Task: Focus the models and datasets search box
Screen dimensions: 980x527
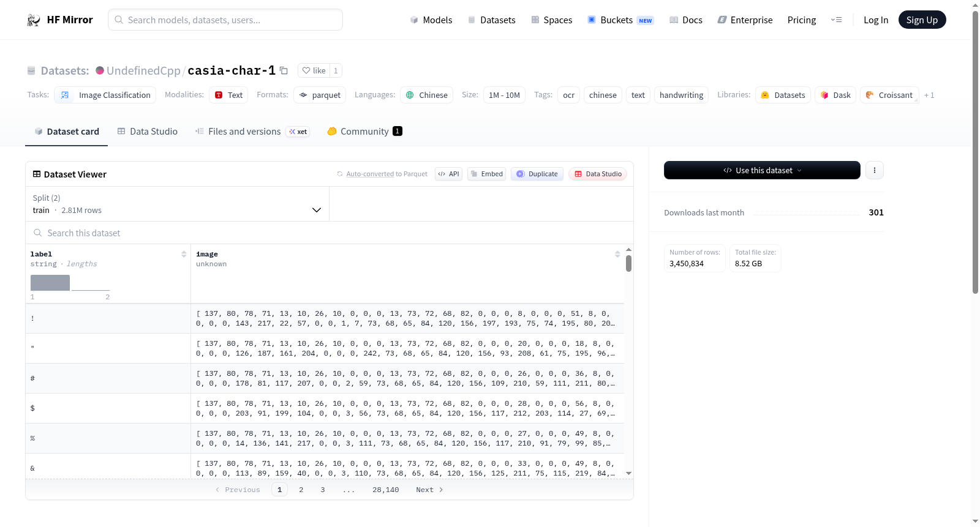Action: tap(225, 20)
